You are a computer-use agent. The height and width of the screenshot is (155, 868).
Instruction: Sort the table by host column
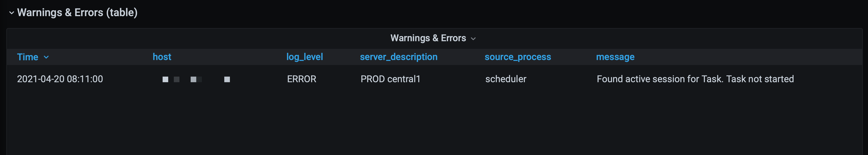pos(162,57)
